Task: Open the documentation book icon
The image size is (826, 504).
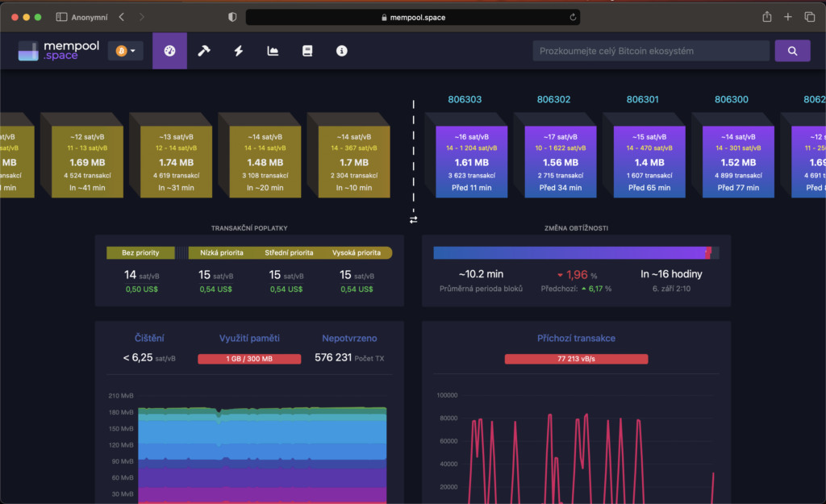Action: point(307,51)
